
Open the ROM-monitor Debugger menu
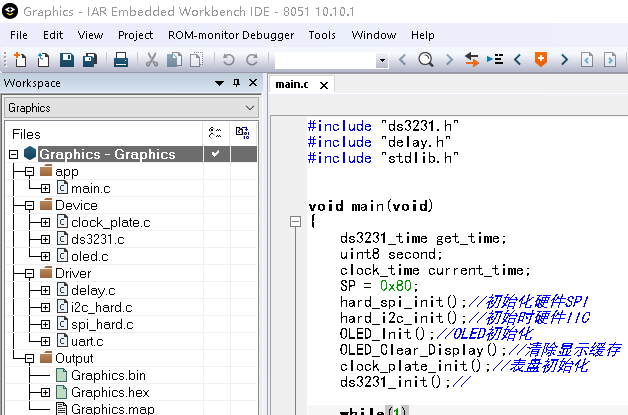point(231,35)
